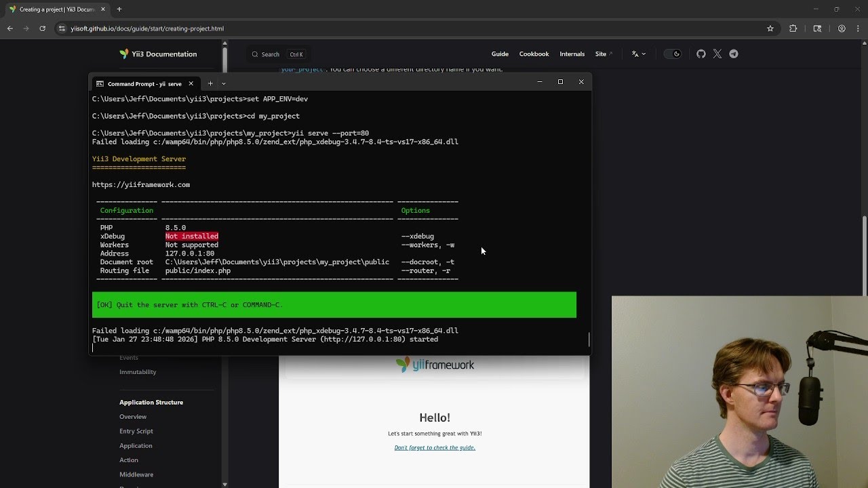View site information icon in address bar
868x488 pixels.
(62, 28)
